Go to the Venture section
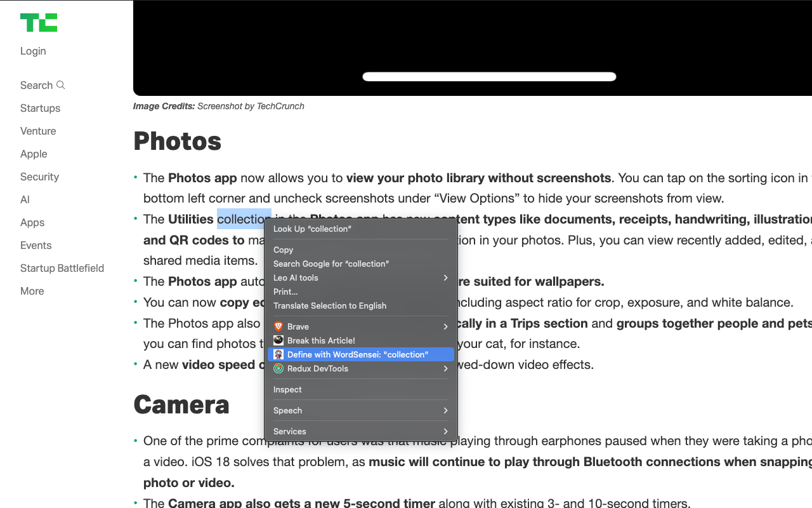Screen dimensions: 812x508 pos(38,131)
